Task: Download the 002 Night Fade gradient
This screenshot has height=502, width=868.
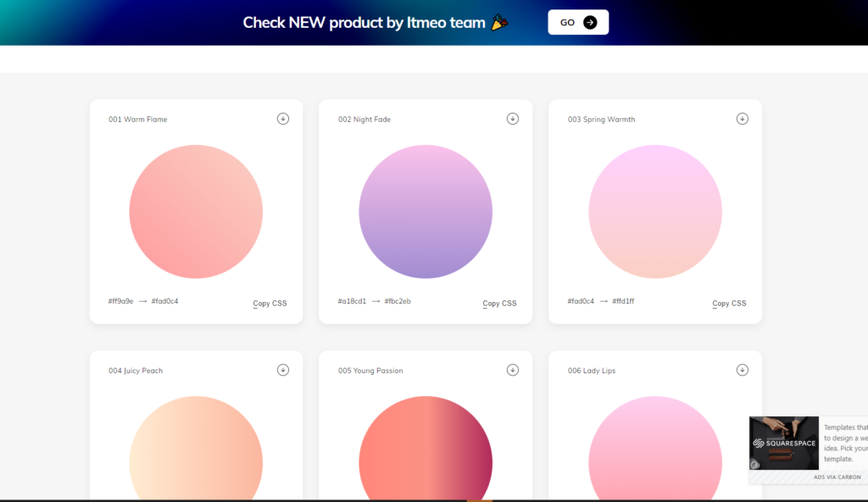Action: coord(513,119)
